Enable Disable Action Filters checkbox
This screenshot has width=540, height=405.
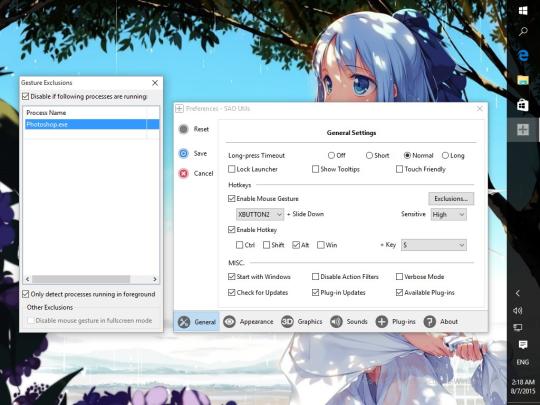[315, 277]
